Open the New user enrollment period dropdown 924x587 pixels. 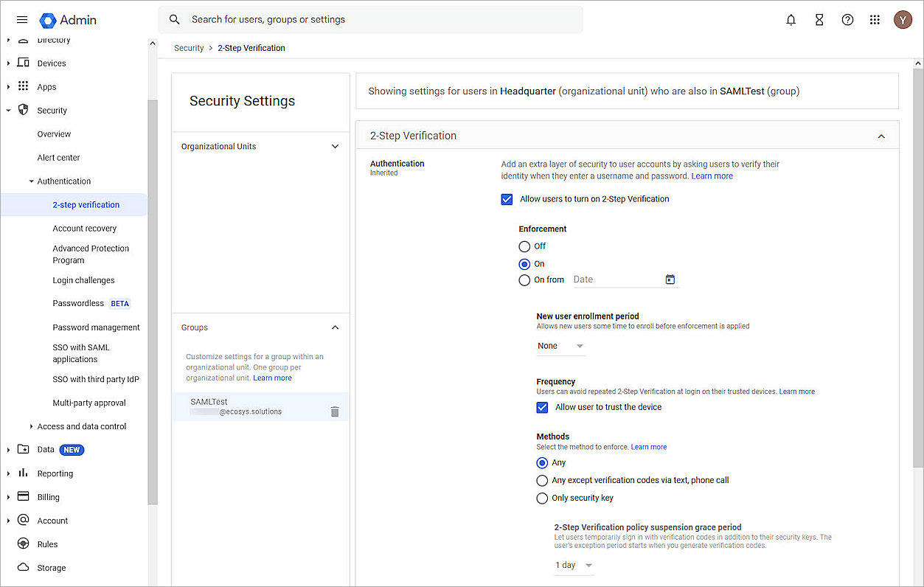560,345
